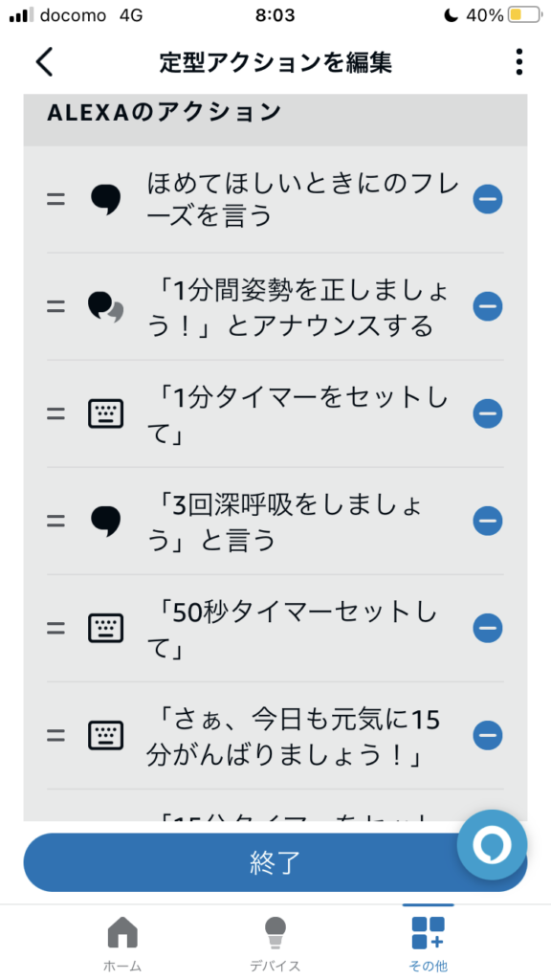Tap the 終了 button
Viewport: 551px width, 980px height.
275,862
